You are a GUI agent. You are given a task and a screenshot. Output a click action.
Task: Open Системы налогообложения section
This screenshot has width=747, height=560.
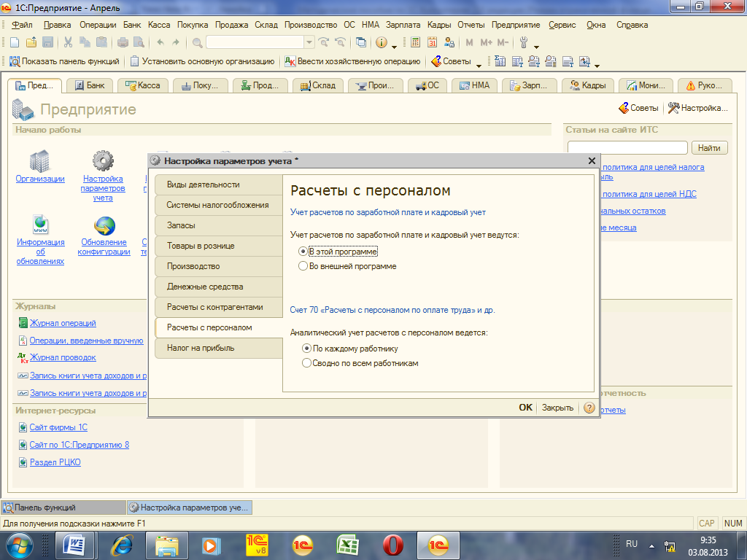coord(219,205)
